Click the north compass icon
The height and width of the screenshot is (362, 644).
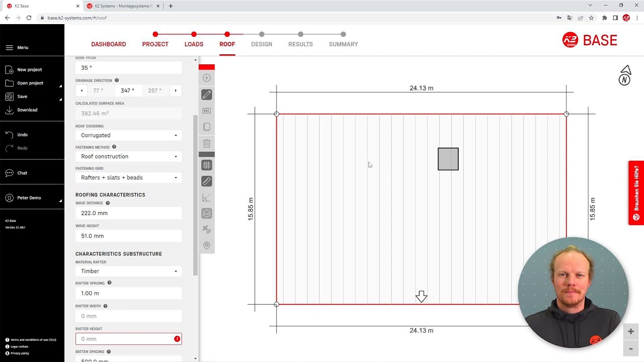point(625,75)
